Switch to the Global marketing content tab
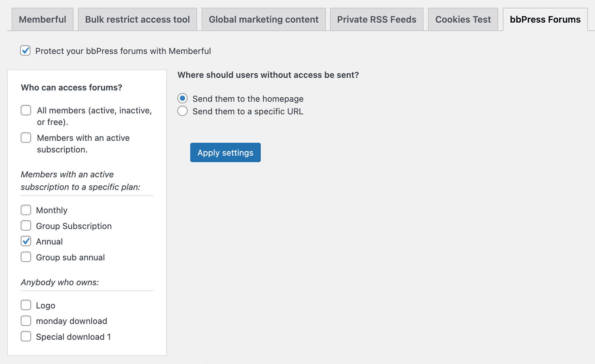Image resolution: width=595 pixels, height=364 pixels. pyautogui.click(x=263, y=19)
